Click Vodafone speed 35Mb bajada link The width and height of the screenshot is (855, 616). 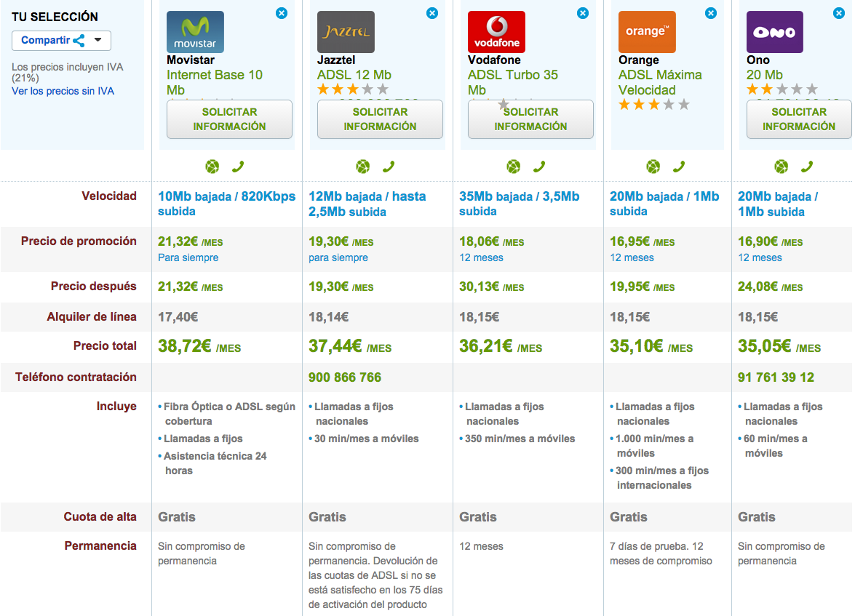point(519,204)
